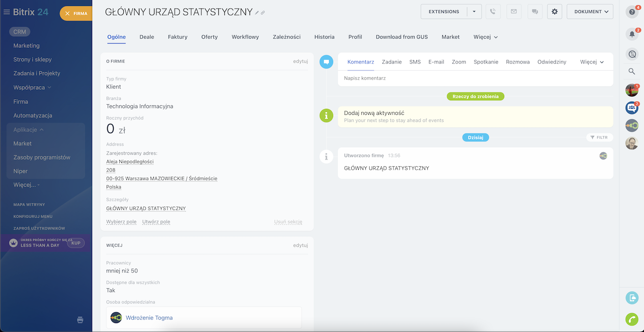Image resolution: width=644 pixels, height=332 pixels.
Task: Click the email envelope icon in header
Action: (x=514, y=12)
